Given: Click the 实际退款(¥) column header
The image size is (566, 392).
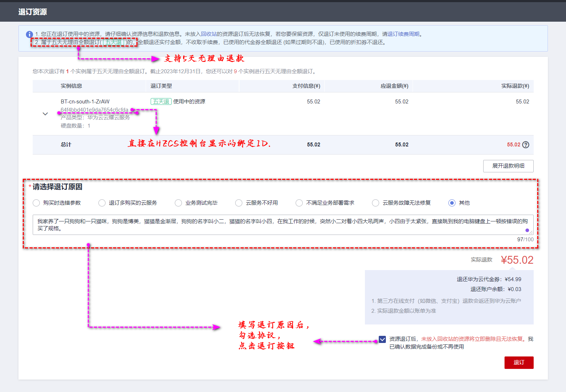Looking at the screenshot, I should [x=515, y=86].
